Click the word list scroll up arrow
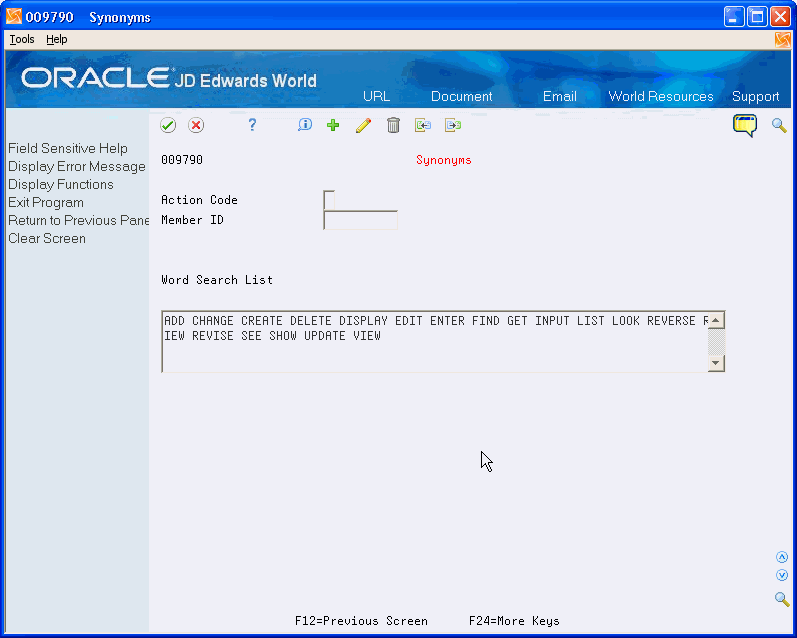797x638 pixels. [x=716, y=320]
